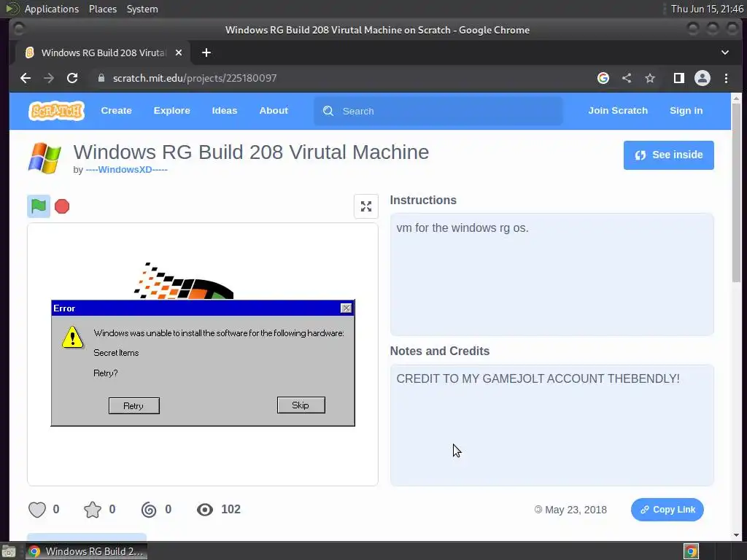Click Sign in link

click(686, 111)
